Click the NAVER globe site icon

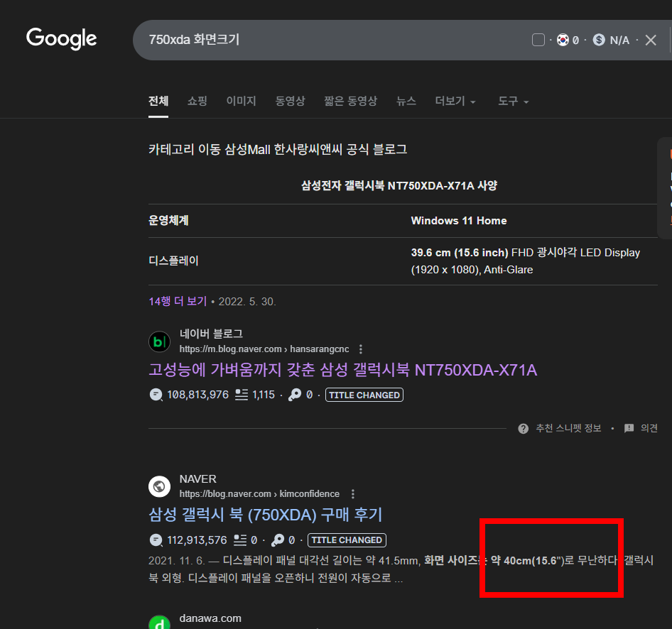click(159, 486)
